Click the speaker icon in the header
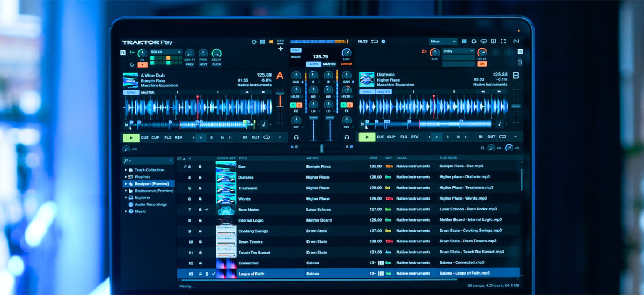 coord(270,41)
